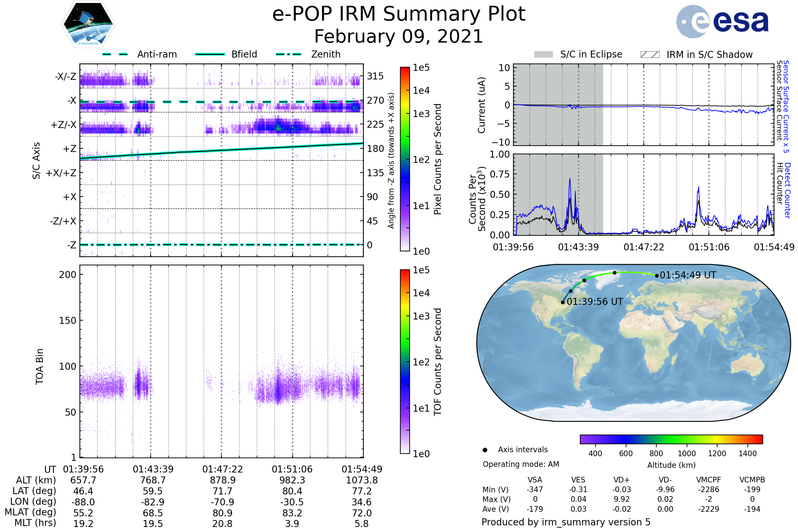Click the Operating mode: AM label
This screenshot has width=798, height=532.
pos(521,464)
